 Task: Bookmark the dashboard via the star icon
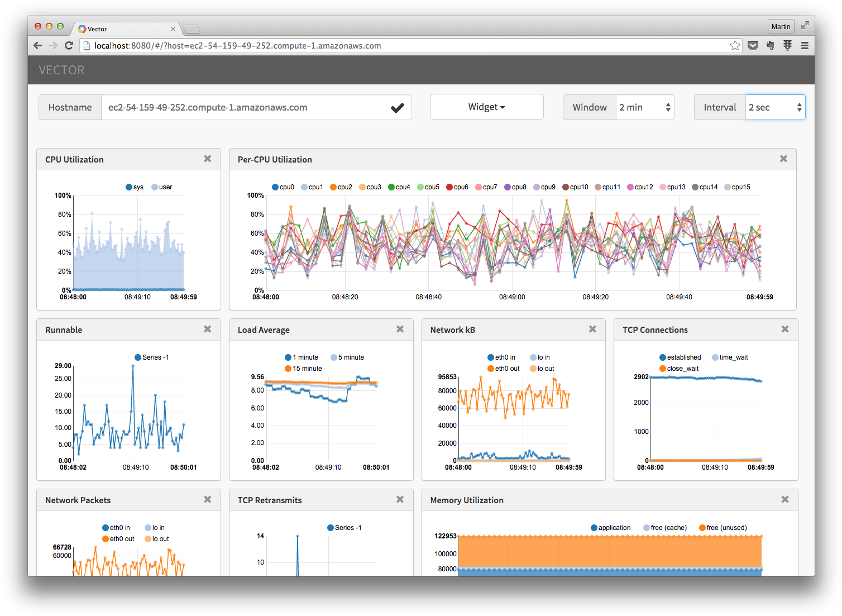coord(735,45)
